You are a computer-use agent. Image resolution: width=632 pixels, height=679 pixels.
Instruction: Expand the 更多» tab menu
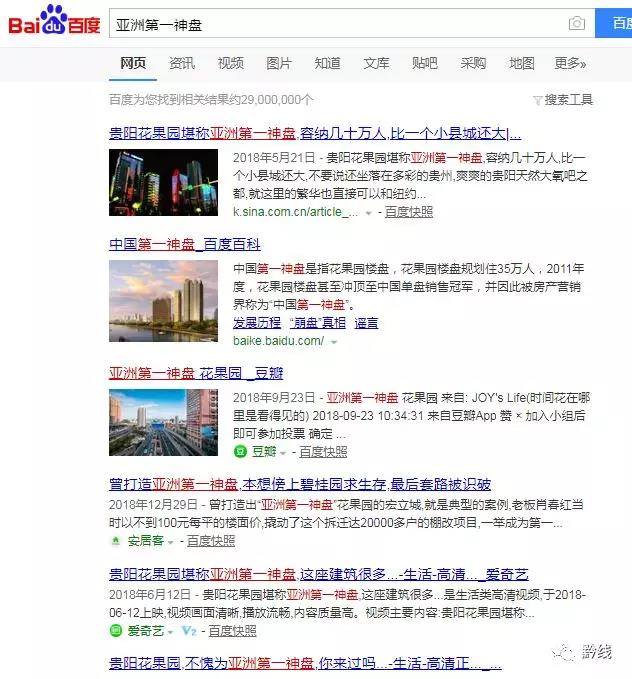[570, 63]
